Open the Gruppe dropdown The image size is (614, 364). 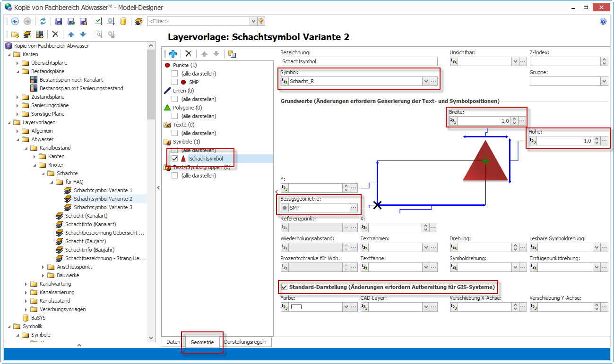click(x=604, y=81)
